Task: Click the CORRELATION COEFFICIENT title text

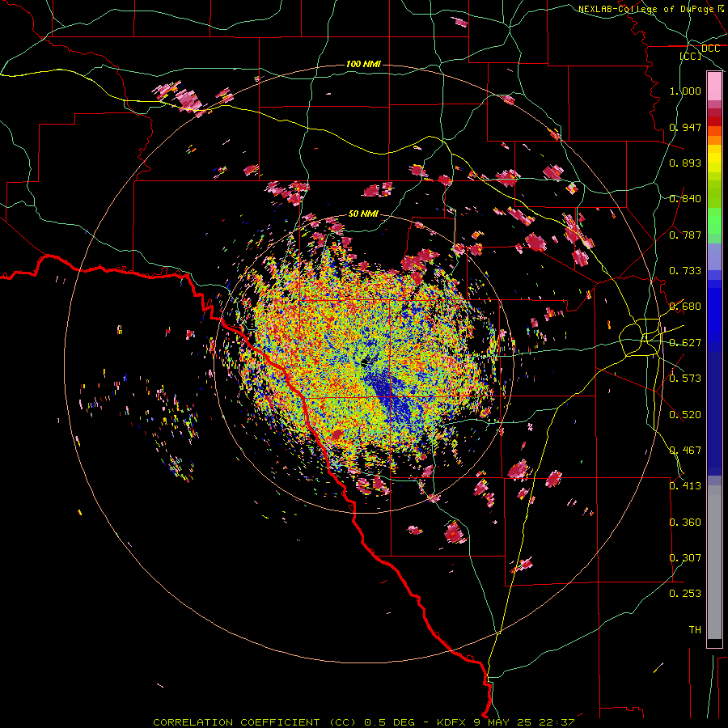Action: 236,722
